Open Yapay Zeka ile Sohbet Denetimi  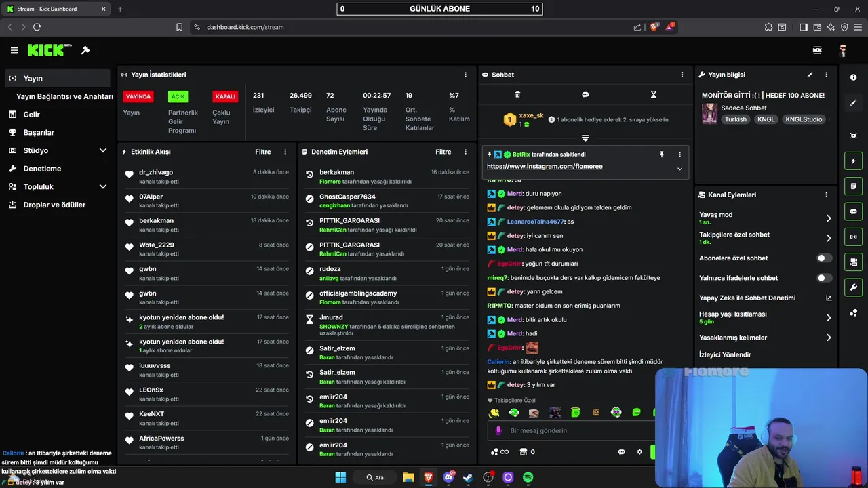click(x=765, y=298)
